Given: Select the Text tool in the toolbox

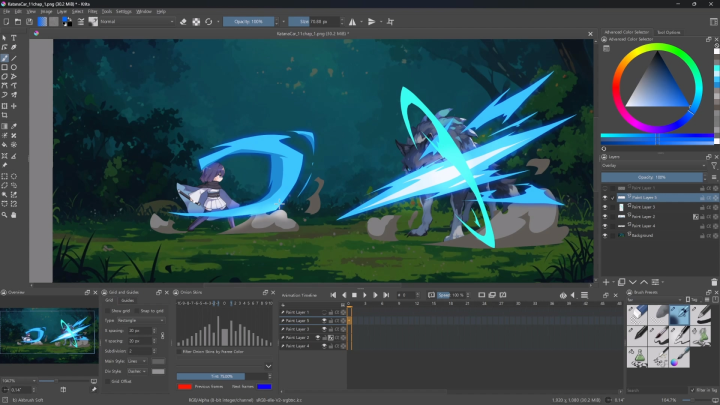Looking at the screenshot, I should [x=14, y=38].
